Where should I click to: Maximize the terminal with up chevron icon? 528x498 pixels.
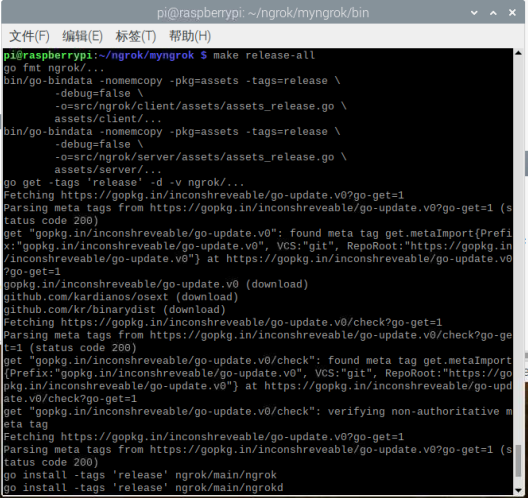(493, 13)
